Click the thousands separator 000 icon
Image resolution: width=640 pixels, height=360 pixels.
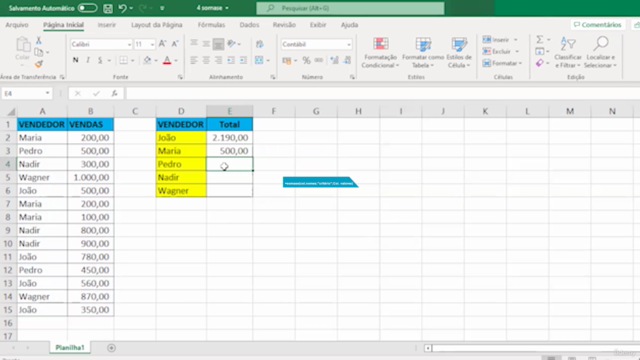[x=319, y=60]
